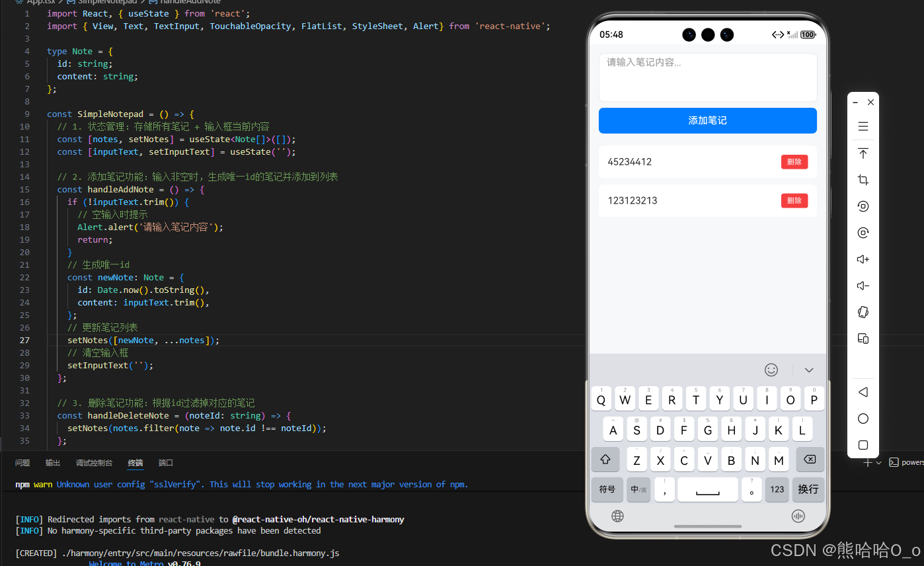924x566 pixels.
Task: Tap the emulator Recents square button
Action: (x=863, y=445)
